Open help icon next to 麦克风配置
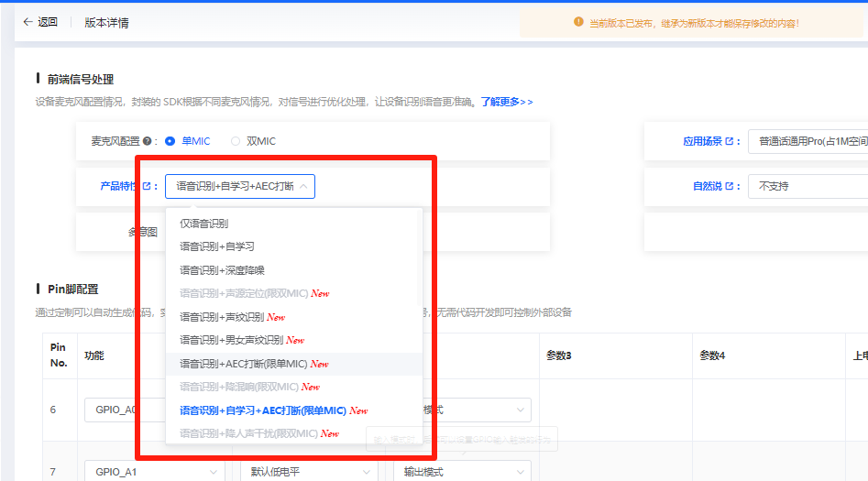868x481 pixels. coord(148,141)
